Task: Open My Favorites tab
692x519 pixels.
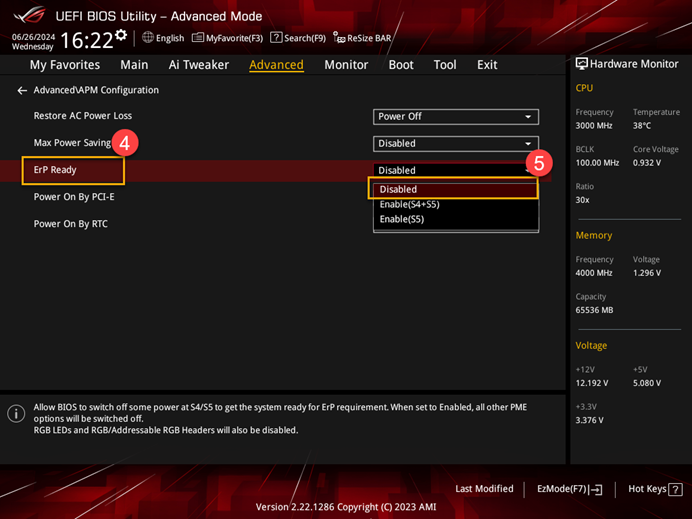Action: coord(65,65)
